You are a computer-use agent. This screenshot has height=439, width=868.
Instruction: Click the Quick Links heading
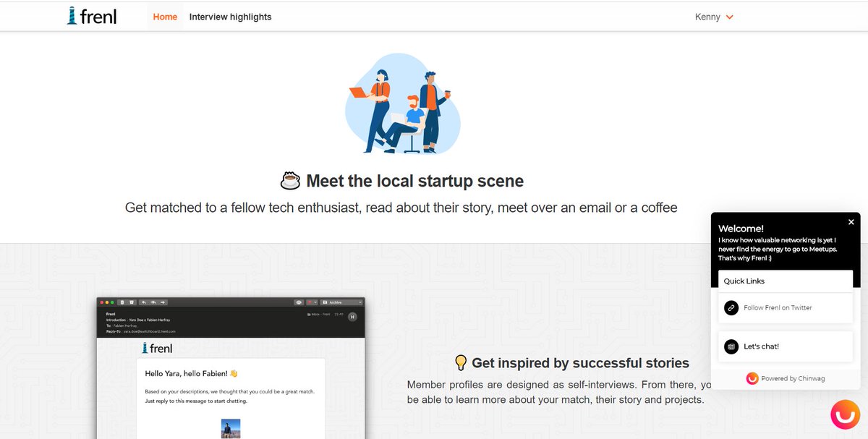[744, 281]
